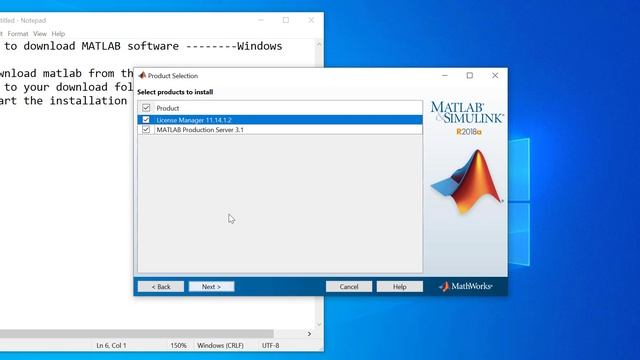Click Notepad vertical scrollbar up arrow
Screen dimensions: 640x360
pyautogui.click(x=319, y=44)
